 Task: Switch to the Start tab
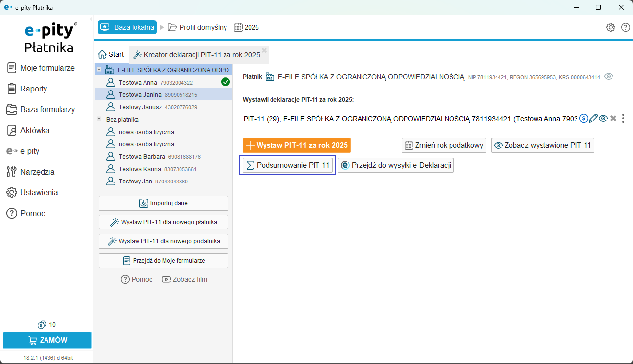pyautogui.click(x=111, y=54)
